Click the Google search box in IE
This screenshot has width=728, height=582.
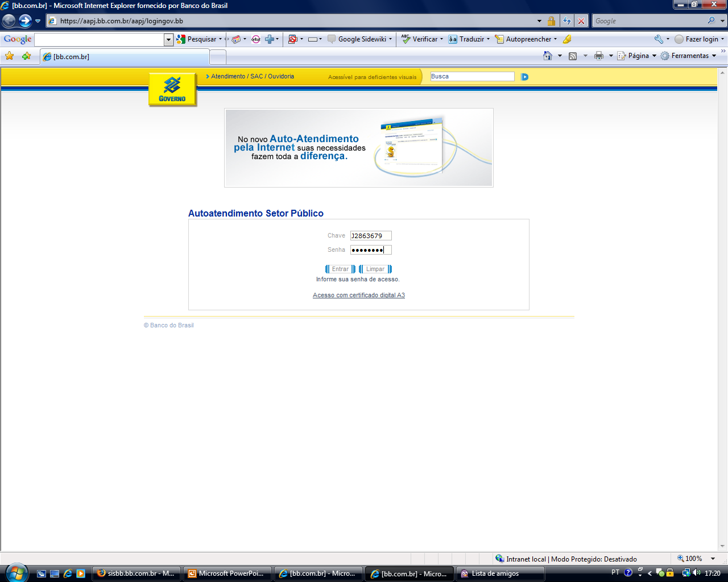coord(648,21)
